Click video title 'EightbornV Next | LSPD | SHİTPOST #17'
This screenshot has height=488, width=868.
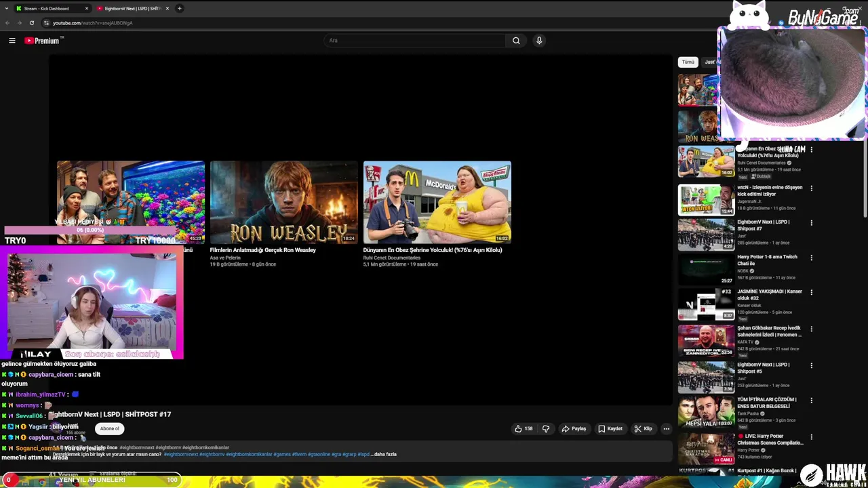pos(111,414)
